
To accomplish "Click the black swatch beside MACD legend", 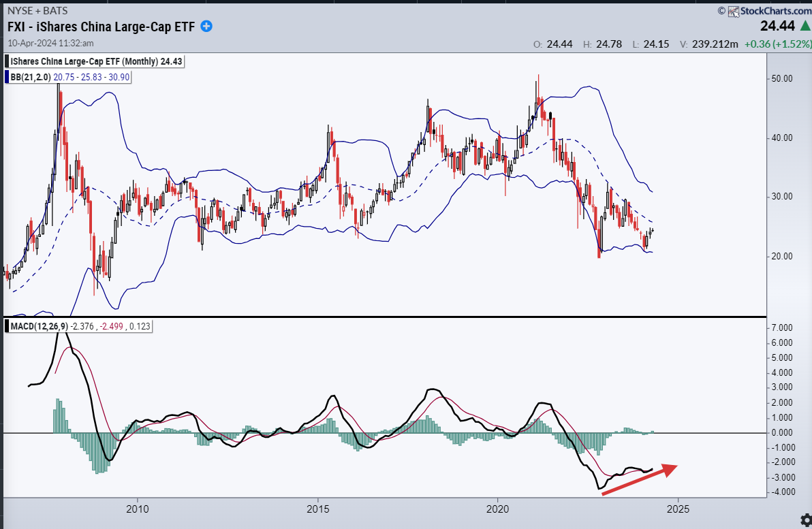I will (7, 326).
